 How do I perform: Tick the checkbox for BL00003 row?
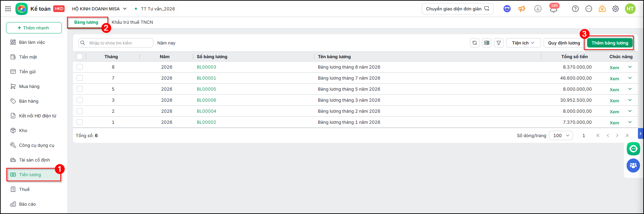[x=80, y=67]
